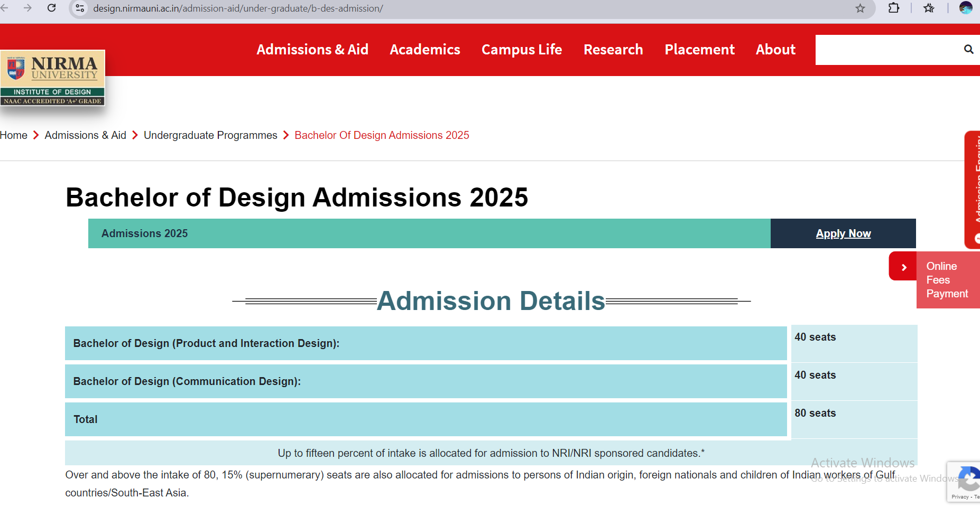This screenshot has height=507, width=980.
Task: Bookmark this page with star icon
Action: pos(860,8)
